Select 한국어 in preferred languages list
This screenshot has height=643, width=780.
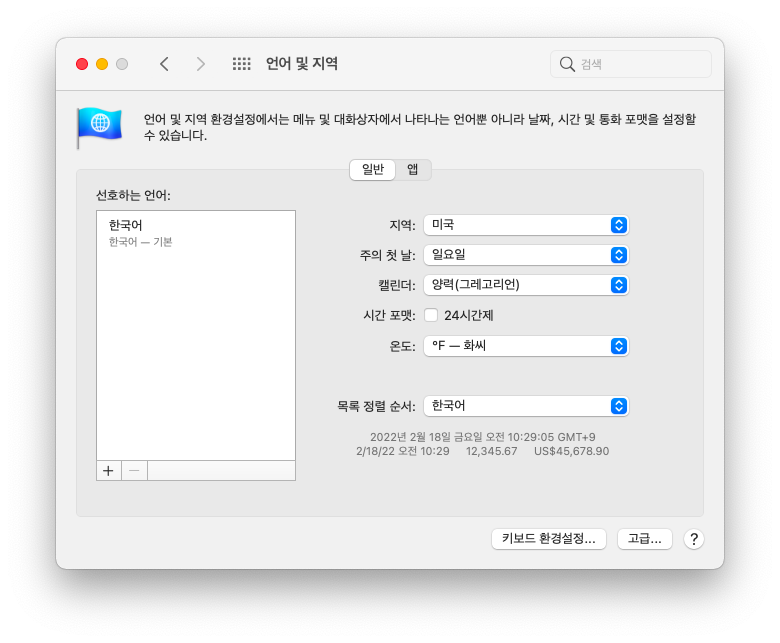(196, 233)
